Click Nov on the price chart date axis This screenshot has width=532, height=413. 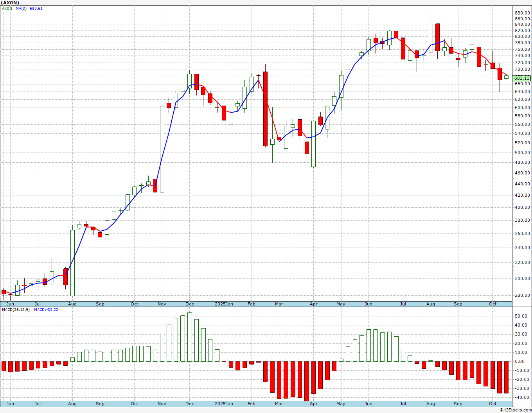(x=162, y=304)
